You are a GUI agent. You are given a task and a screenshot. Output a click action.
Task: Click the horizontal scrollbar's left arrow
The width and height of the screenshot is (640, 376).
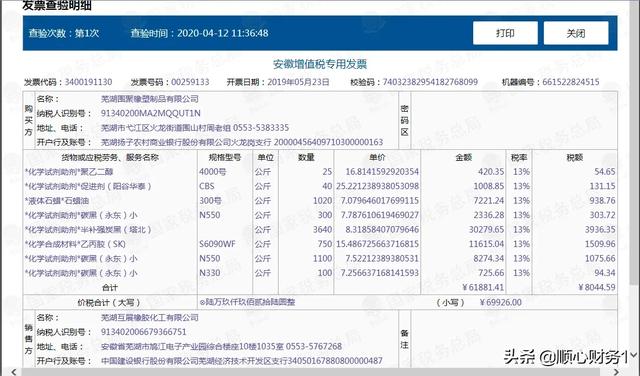tap(14, 372)
